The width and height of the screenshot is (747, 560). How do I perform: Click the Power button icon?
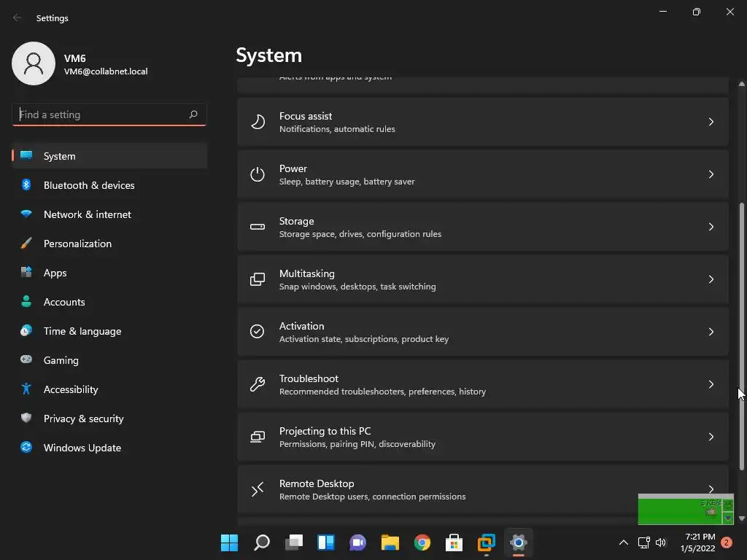(x=258, y=174)
